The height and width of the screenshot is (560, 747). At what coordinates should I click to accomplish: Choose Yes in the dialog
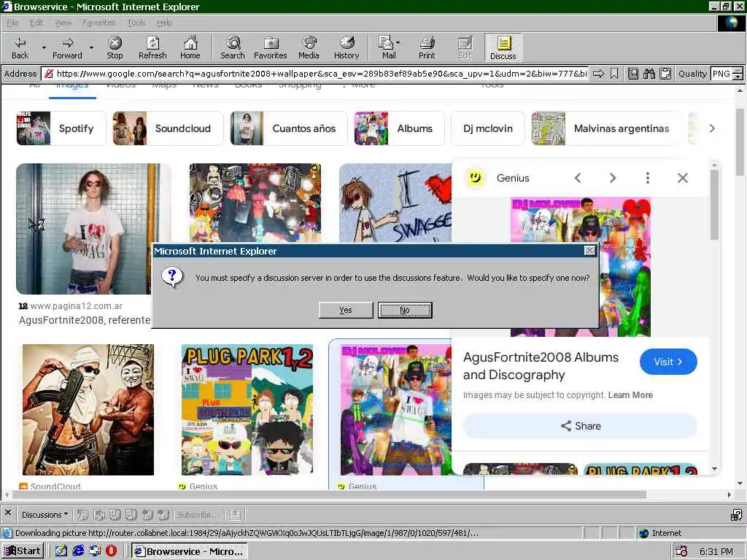(345, 310)
